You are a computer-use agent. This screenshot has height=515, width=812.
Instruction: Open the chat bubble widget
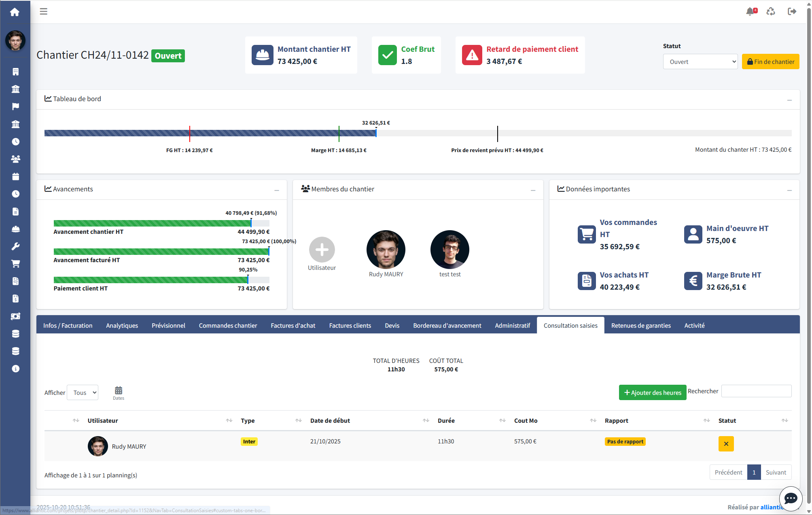(791, 498)
